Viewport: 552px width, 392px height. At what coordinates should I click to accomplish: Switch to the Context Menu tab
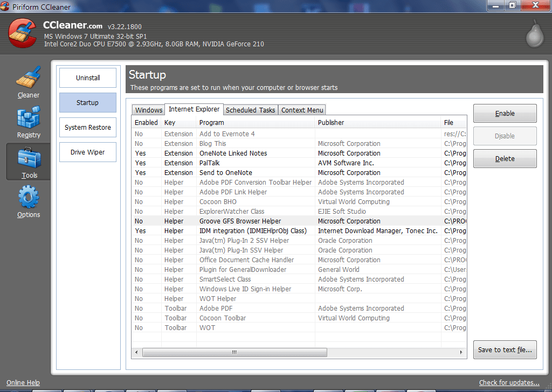(302, 110)
